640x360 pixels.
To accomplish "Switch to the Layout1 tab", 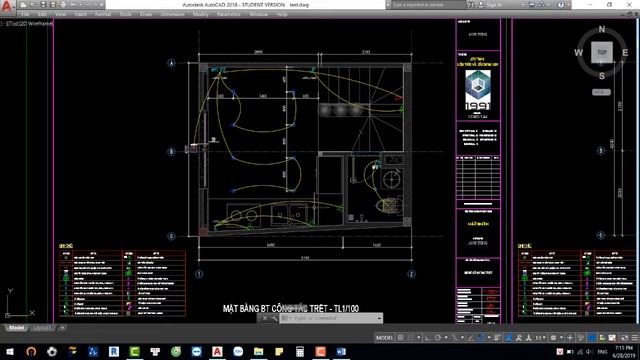I will pyautogui.click(x=42, y=328).
